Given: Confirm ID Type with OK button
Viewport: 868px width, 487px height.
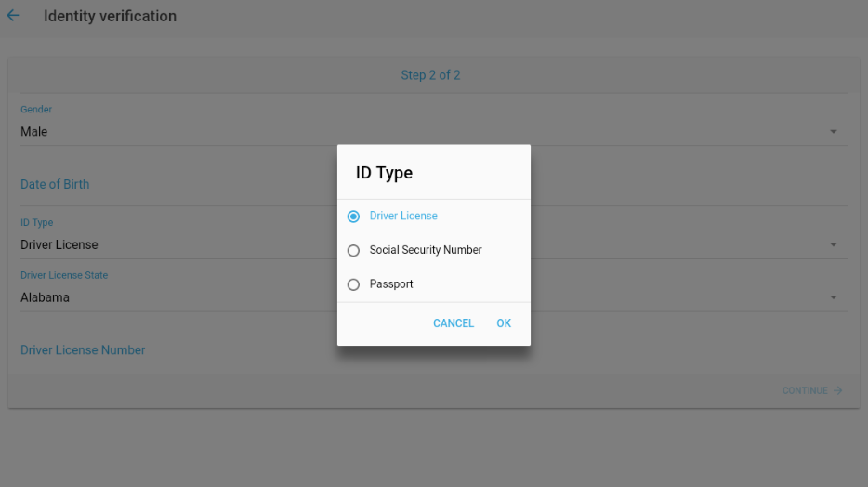Looking at the screenshot, I should point(504,323).
